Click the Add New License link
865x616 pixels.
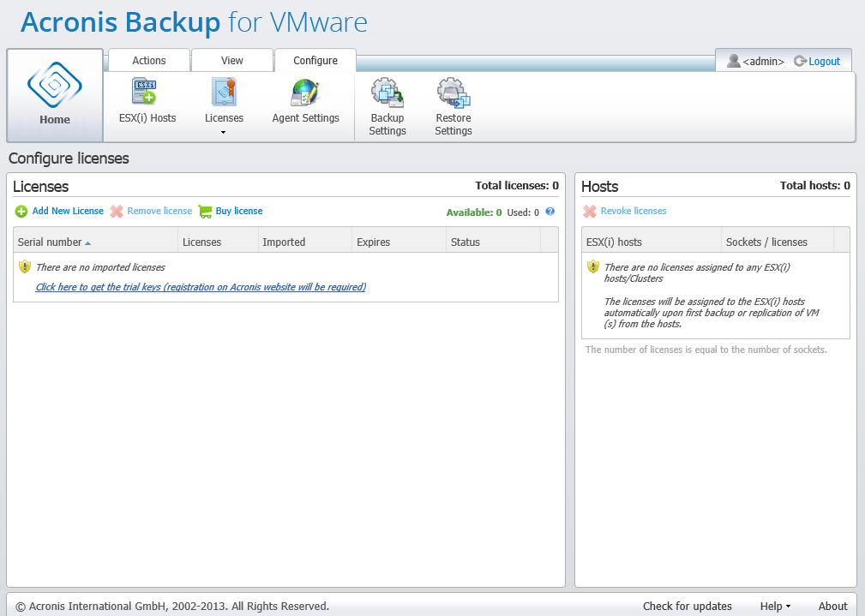point(68,212)
